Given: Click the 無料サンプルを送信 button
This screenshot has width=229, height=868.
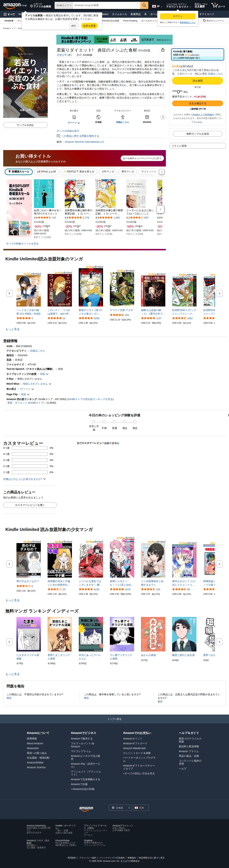Looking at the screenshot, I should click(x=198, y=134).
